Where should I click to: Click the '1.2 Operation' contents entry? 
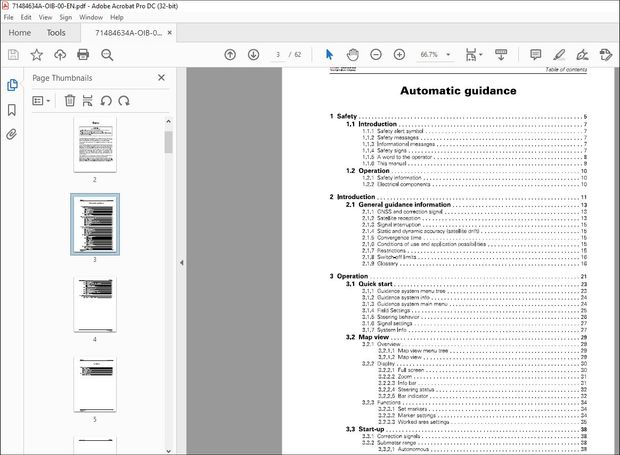click(x=467, y=171)
